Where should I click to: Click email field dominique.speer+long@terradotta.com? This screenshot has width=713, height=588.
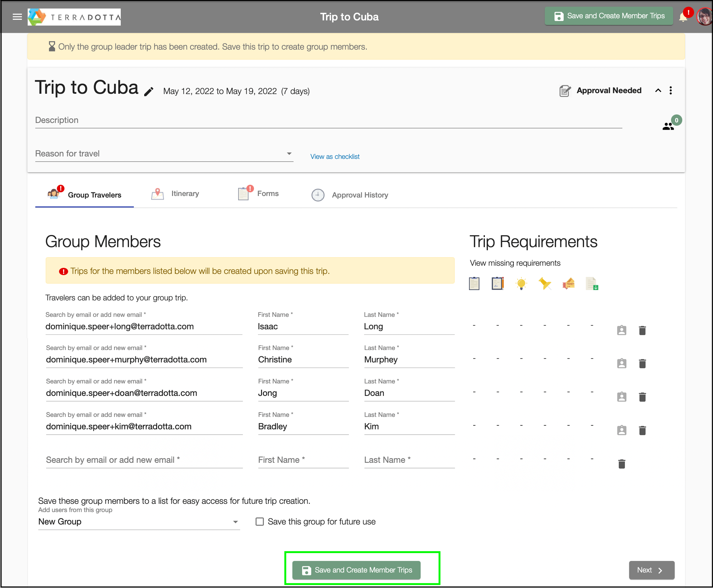[144, 327]
